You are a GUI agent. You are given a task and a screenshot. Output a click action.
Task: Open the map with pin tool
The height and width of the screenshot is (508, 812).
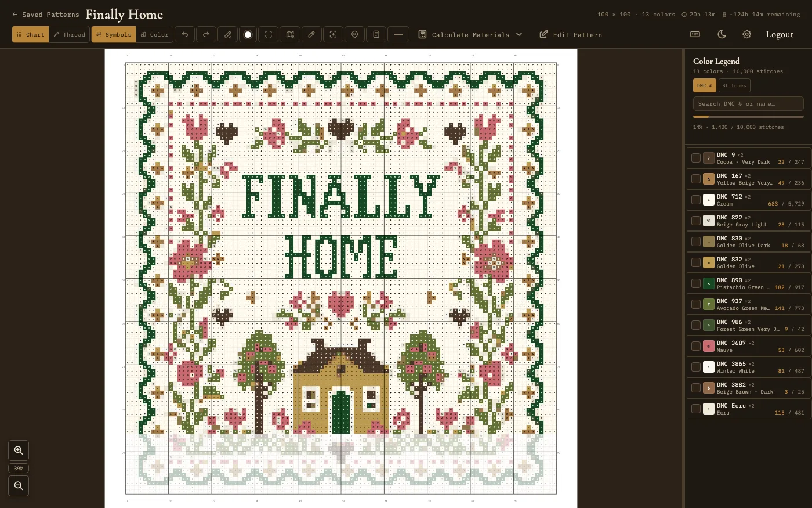pos(290,34)
